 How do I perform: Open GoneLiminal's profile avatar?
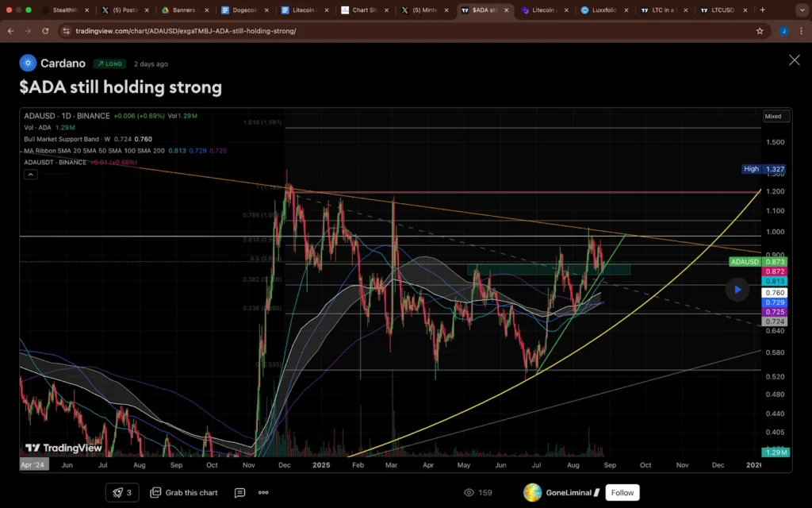coord(532,492)
